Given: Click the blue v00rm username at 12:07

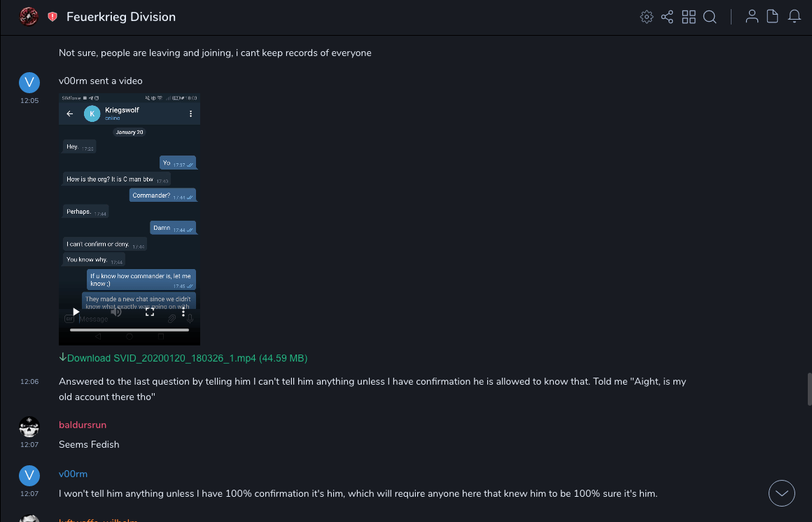Looking at the screenshot, I should point(73,474).
